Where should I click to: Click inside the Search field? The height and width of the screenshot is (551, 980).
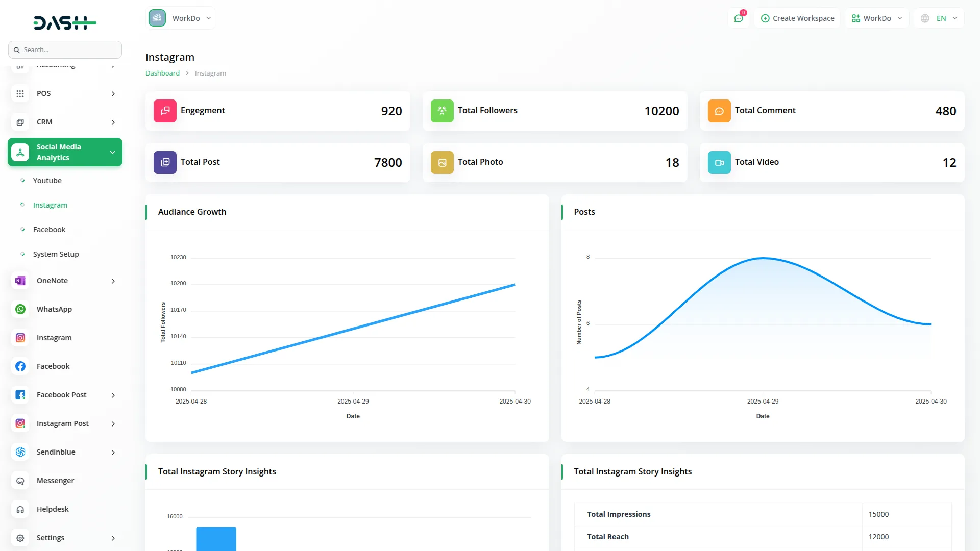coord(65,49)
